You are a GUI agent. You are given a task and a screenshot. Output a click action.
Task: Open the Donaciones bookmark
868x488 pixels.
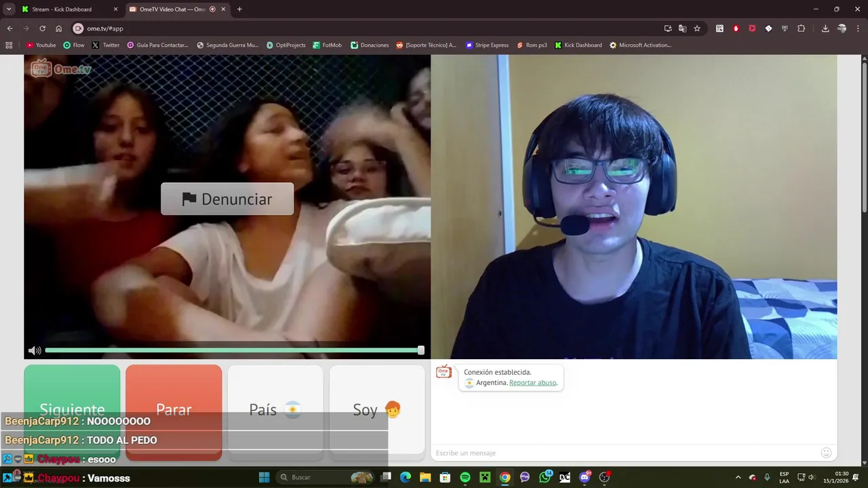[x=370, y=45]
